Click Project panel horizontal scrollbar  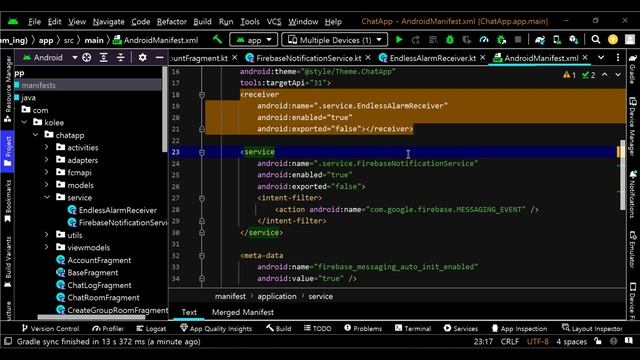[x=91, y=317]
